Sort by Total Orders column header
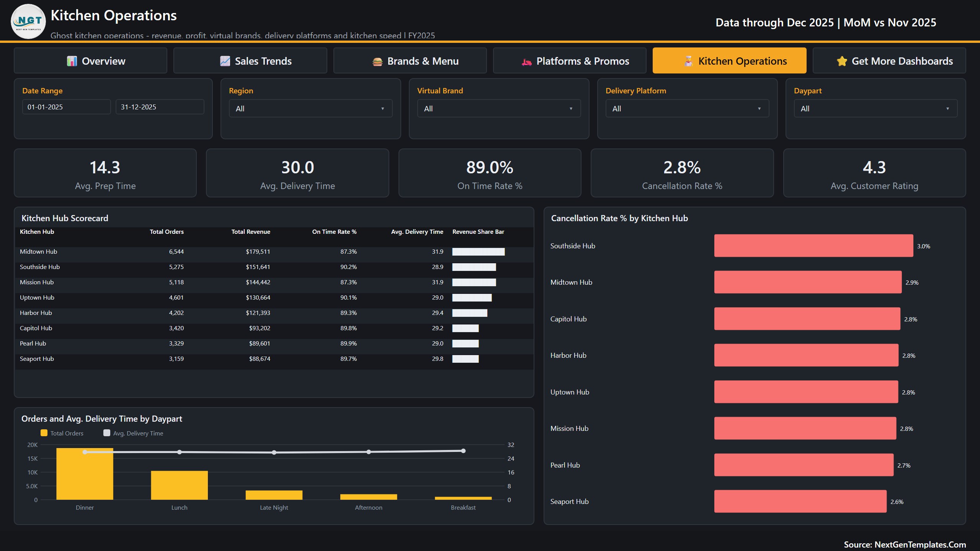 point(167,232)
